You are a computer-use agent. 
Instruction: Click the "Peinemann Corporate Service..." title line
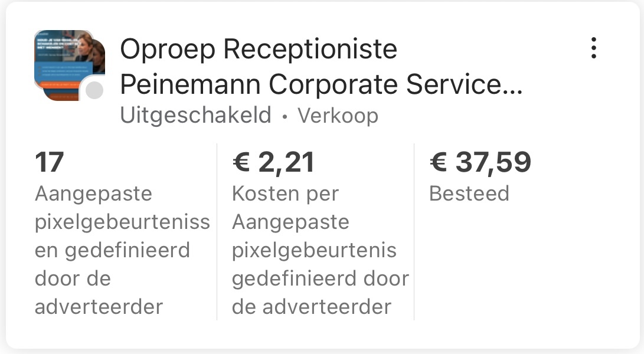point(321,84)
